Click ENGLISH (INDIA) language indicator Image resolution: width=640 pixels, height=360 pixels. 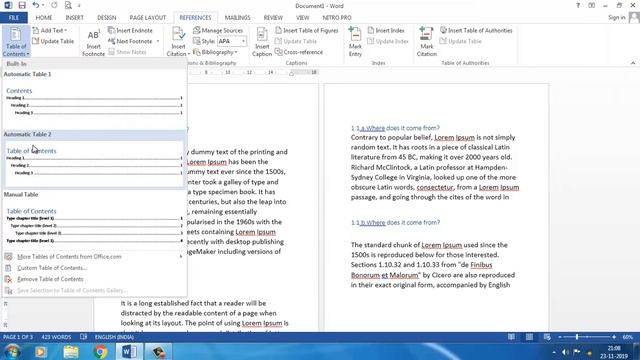click(x=114, y=337)
